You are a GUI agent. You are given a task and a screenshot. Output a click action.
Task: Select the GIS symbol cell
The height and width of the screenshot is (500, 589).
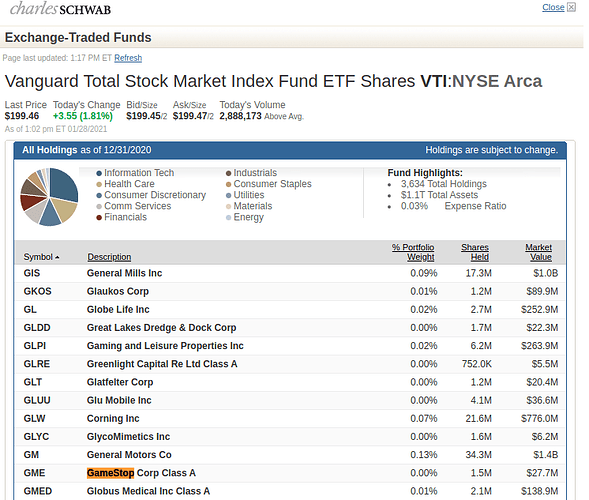[32, 273]
